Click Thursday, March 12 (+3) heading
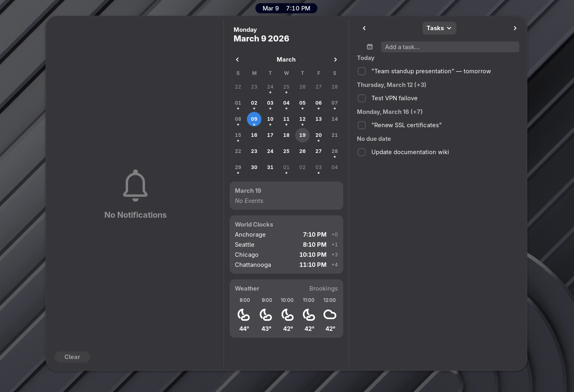Image resolution: width=574 pixels, height=392 pixels. tap(392, 85)
